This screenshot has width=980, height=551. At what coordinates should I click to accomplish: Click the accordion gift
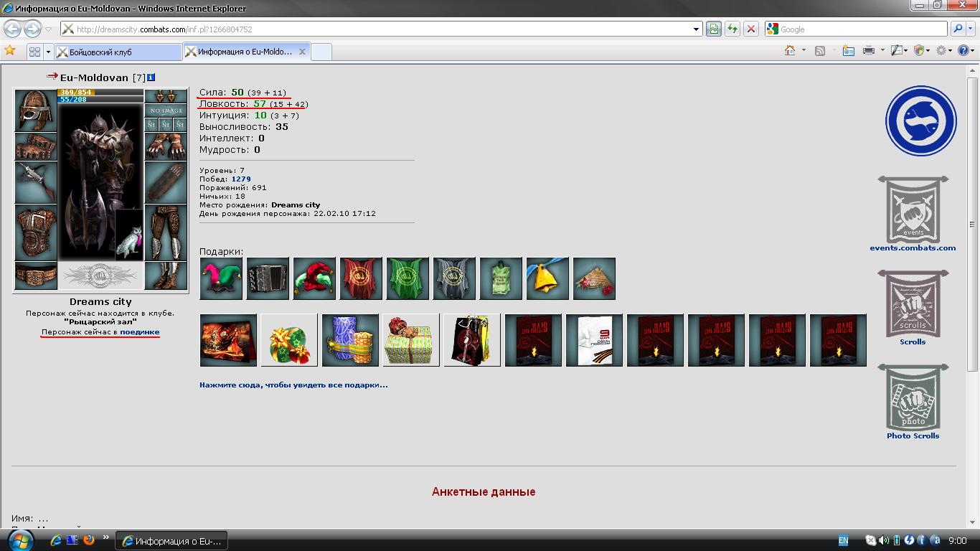tap(268, 278)
